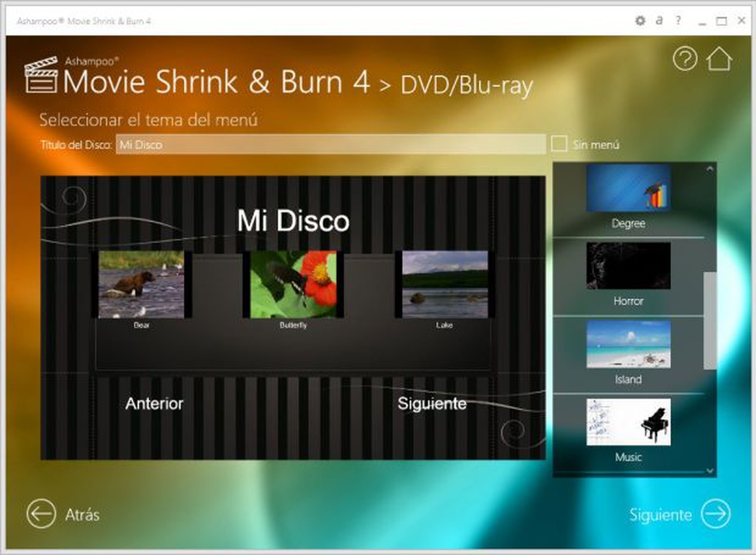Viewport: 756px width, 555px height.
Task: Click the small question mark in title bar
Action: coord(678,20)
